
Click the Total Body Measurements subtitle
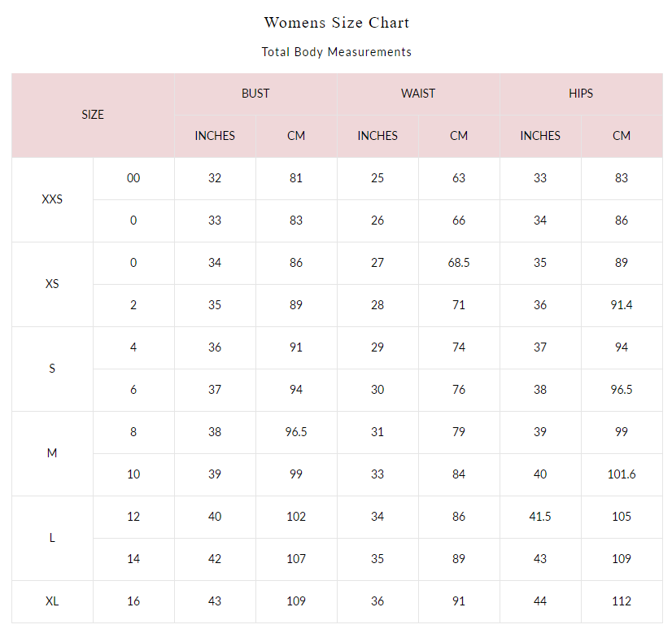336,52
